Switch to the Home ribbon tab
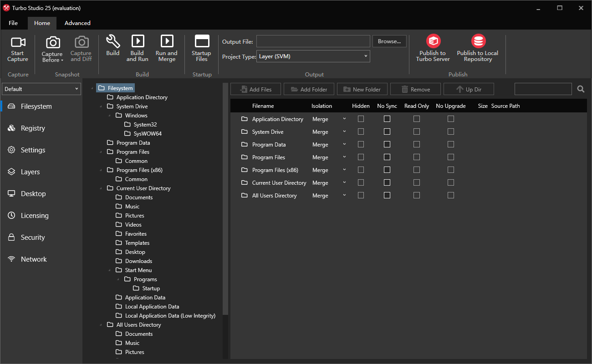The height and width of the screenshot is (364, 592). pos(42,23)
